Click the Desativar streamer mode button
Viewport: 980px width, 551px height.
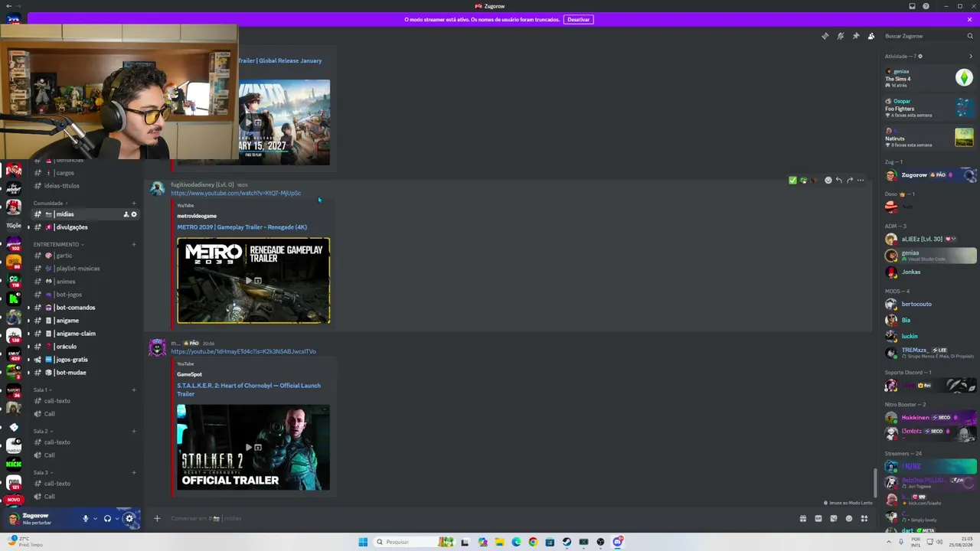[x=578, y=19]
